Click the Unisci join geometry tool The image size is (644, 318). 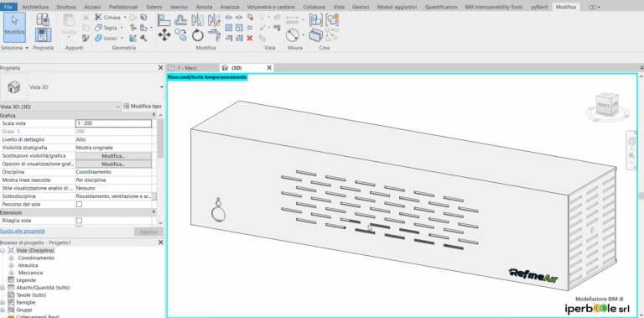pyautogui.click(x=106, y=39)
